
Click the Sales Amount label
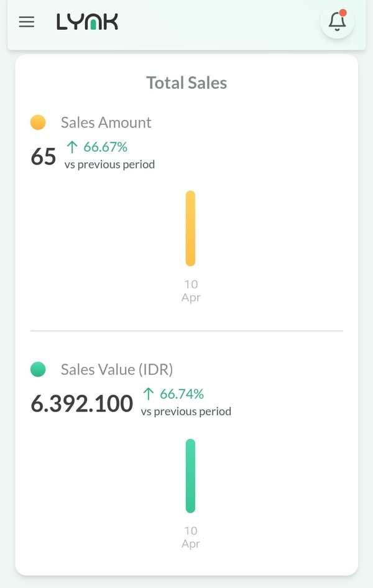tap(106, 122)
